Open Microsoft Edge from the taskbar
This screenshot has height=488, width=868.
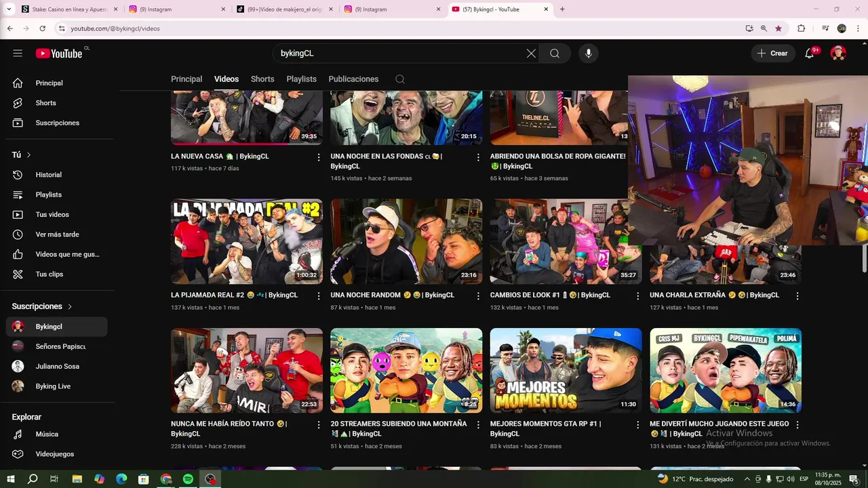click(121, 479)
